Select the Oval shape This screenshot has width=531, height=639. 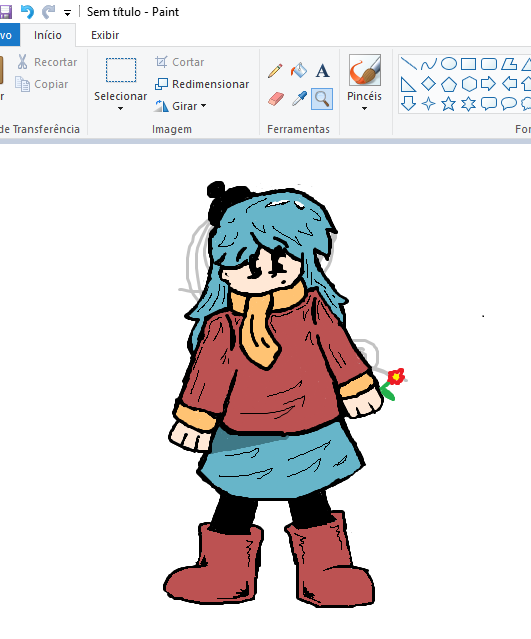click(x=449, y=64)
